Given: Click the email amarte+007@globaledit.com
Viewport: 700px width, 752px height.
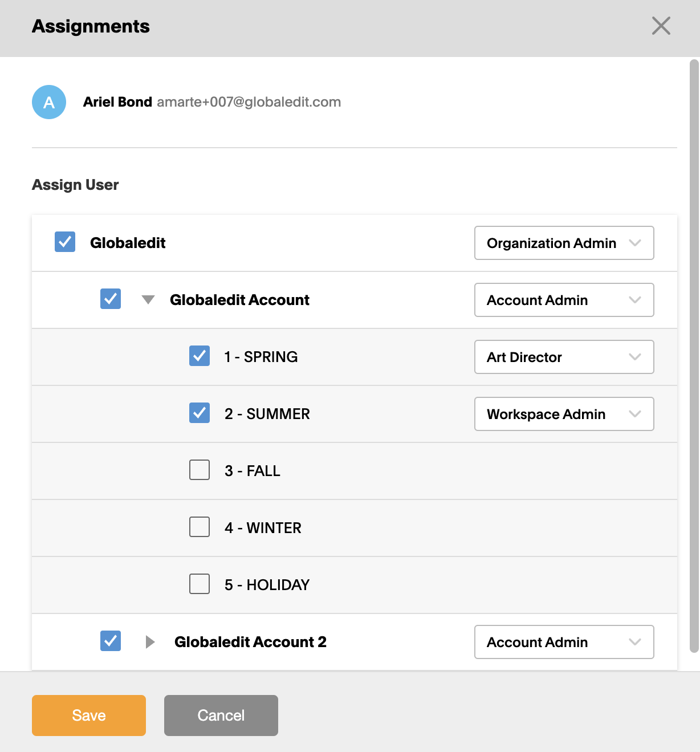Looking at the screenshot, I should point(249,102).
